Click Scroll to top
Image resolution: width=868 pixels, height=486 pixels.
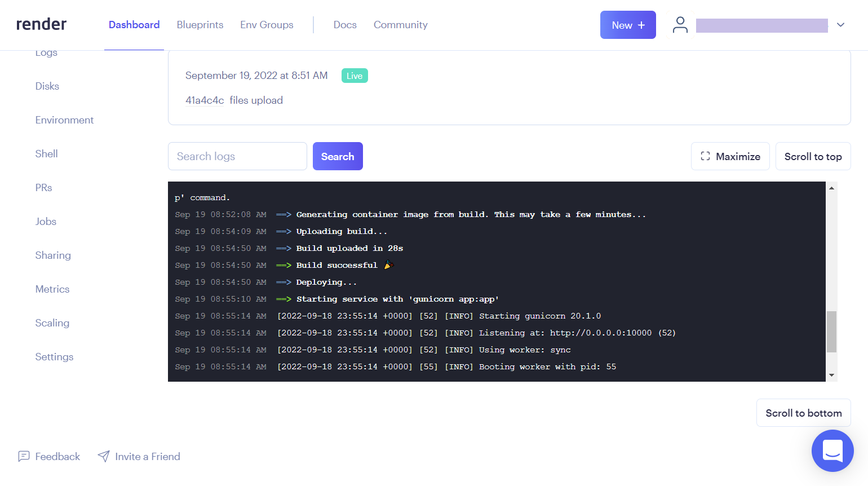click(813, 156)
